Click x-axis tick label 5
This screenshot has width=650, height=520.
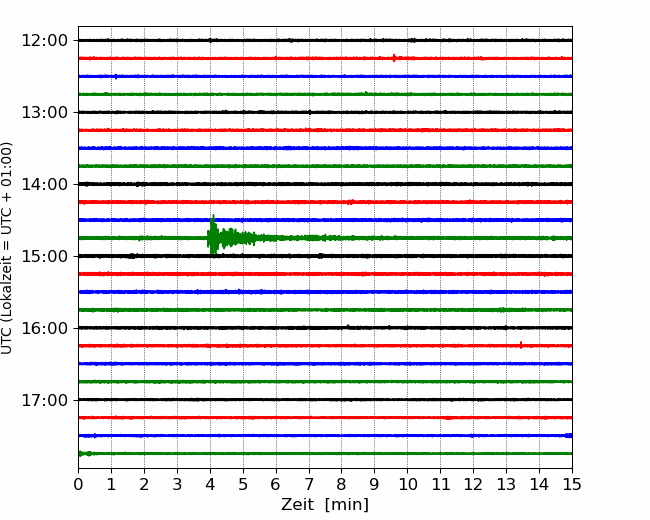click(x=243, y=484)
